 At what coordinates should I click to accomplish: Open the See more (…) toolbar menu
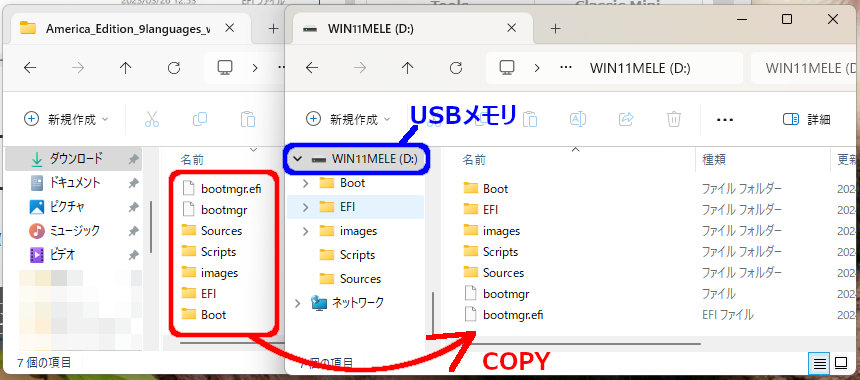pyautogui.click(x=725, y=120)
